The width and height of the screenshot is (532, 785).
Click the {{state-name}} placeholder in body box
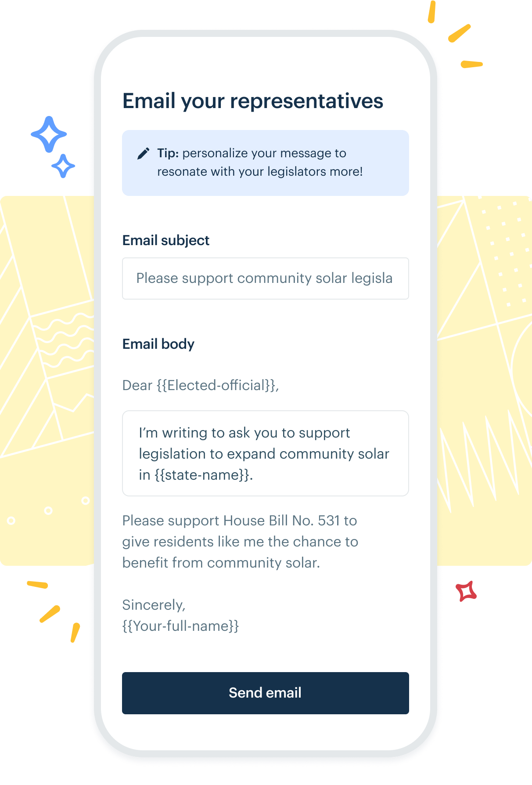[203, 475]
